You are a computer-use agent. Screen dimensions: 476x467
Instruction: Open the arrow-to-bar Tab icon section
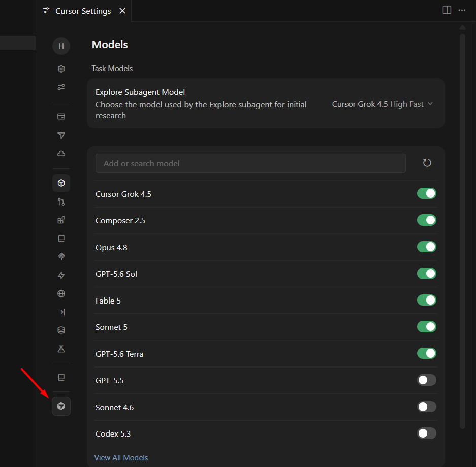(61, 312)
